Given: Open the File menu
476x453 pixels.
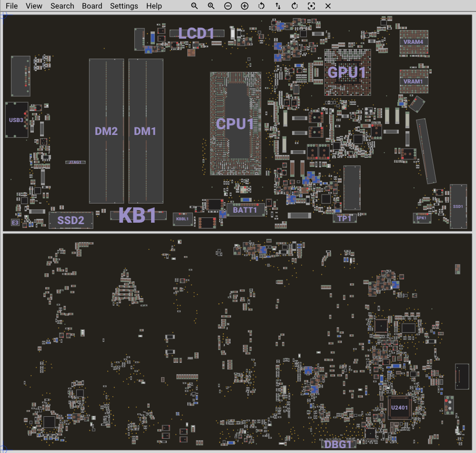Looking at the screenshot, I should click(x=12, y=6).
